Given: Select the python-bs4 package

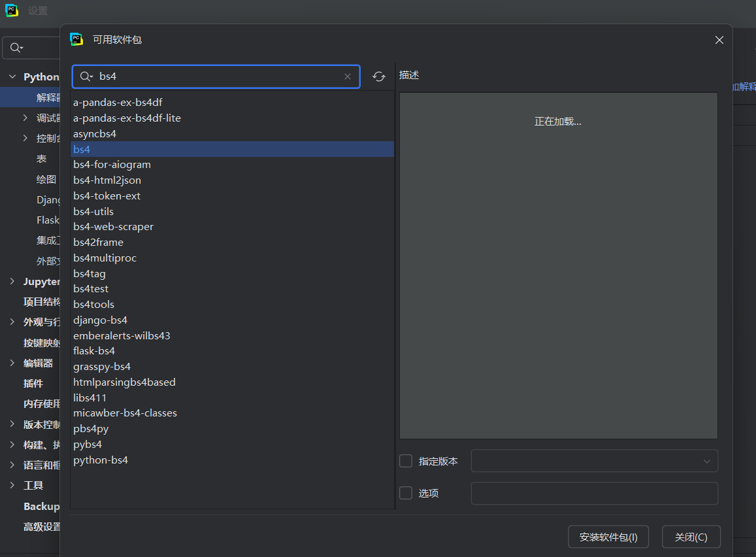Looking at the screenshot, I should (x=101, y=460).
